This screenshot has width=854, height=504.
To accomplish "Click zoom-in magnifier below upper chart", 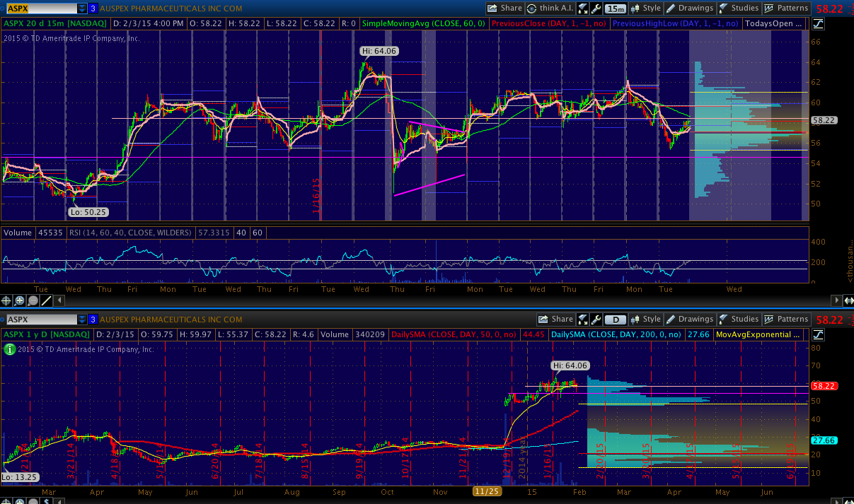I will pos(20,300).
